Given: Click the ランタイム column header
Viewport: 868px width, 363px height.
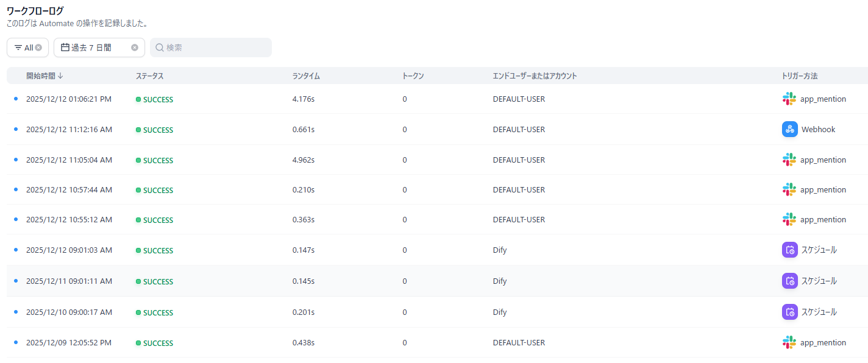Looking at the screenshot, I should [306, 76].
